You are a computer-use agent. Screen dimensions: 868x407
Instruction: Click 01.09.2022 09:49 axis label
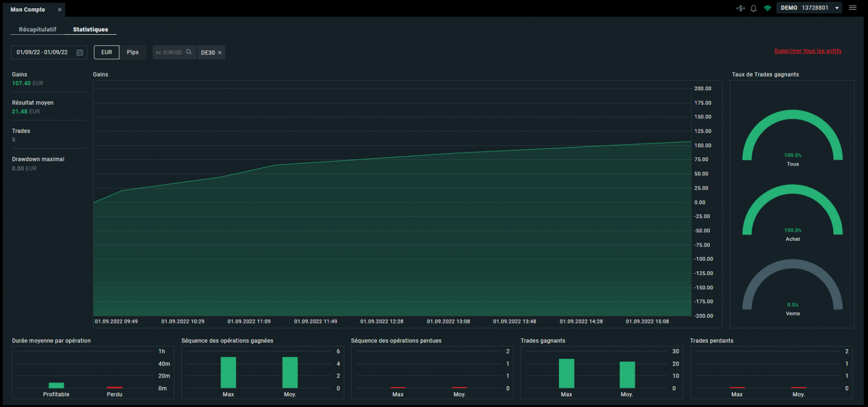pos(116,322)
